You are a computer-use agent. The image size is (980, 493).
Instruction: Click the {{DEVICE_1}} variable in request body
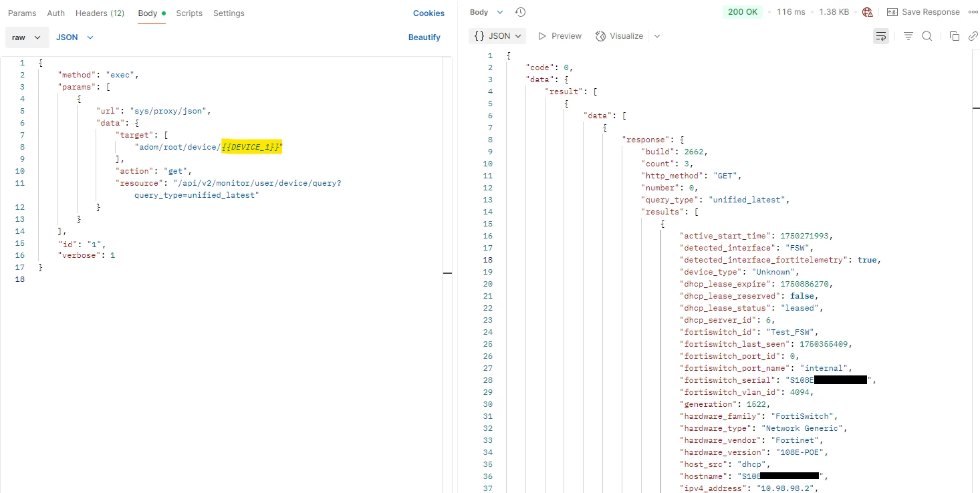252,147
